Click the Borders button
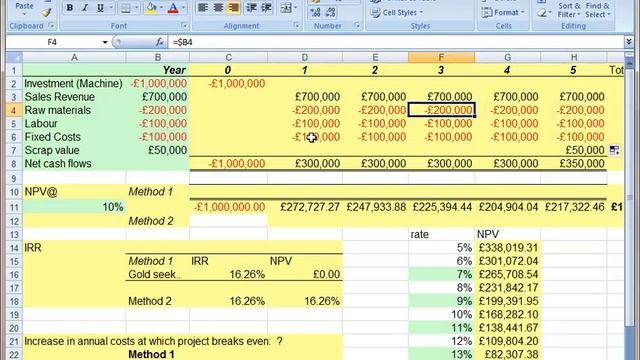Viewport: 640px width, 360px height. coord(126,8)
